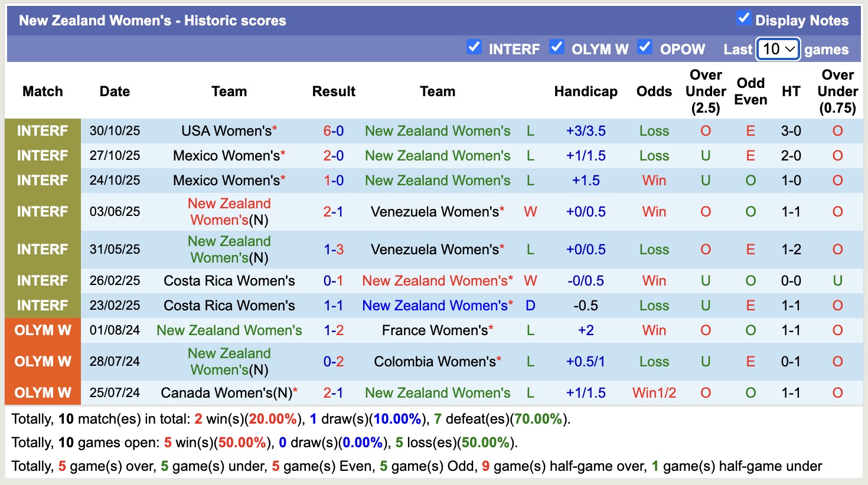This screenshot has height=485, width=868.
Task: Click the Handicap column header
Action: tap(586, 91)
